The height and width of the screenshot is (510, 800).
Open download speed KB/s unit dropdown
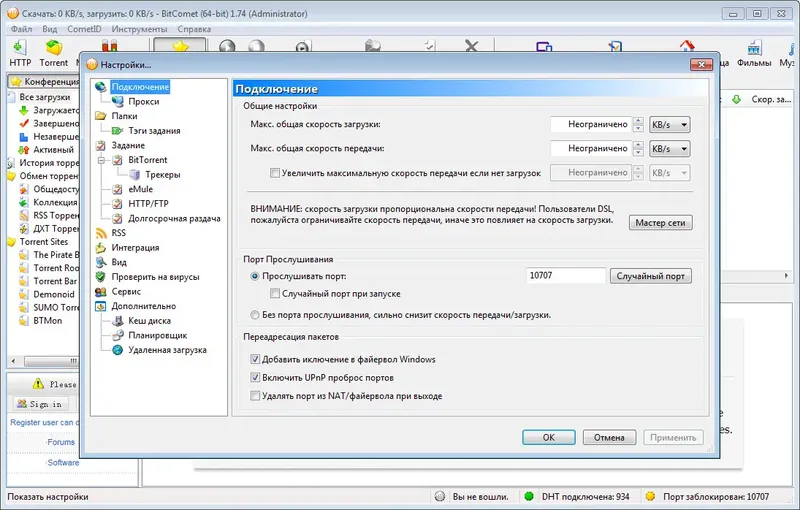click(669, 124)
